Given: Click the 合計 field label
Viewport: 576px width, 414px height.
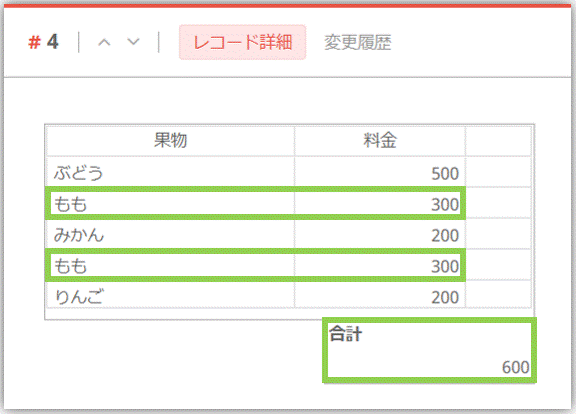Looking at the screenshot, I should click(x=345, y=334).
